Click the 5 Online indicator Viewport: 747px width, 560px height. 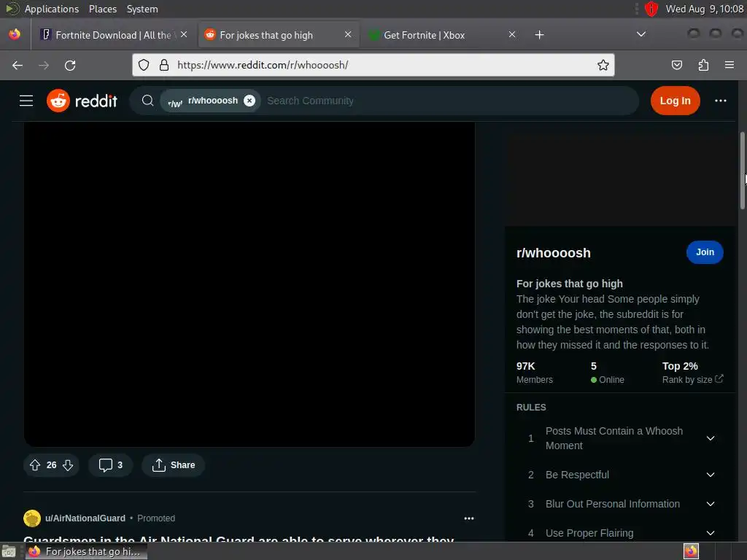point(608,373)
